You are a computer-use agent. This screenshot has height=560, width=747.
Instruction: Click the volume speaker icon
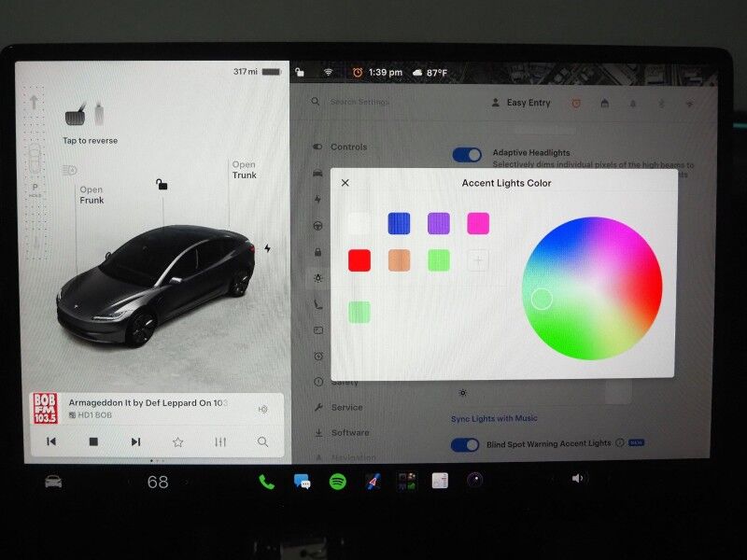pos(577,478)
